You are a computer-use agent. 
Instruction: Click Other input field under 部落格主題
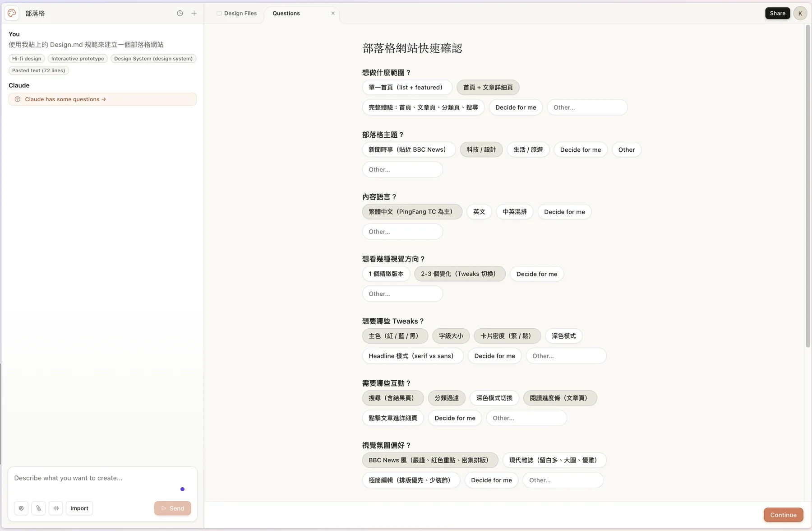pos(402,169)
